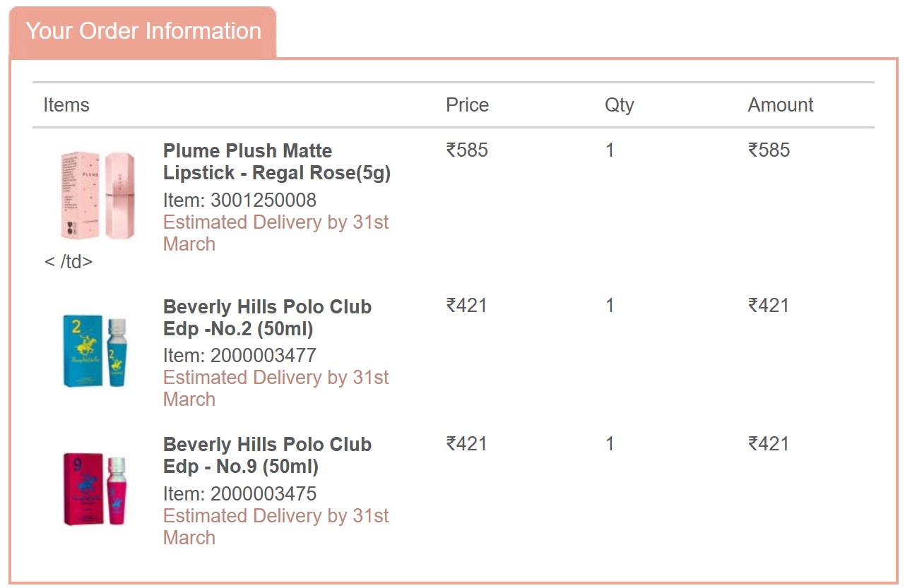This screenshot has height=588, width=905.
Task: Click the quantity value for the No.9 perfume
Action: tap(610, 443)
